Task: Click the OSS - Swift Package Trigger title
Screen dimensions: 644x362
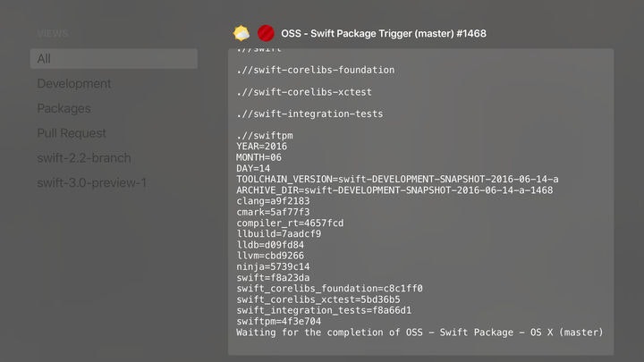Action: (384, 34)
